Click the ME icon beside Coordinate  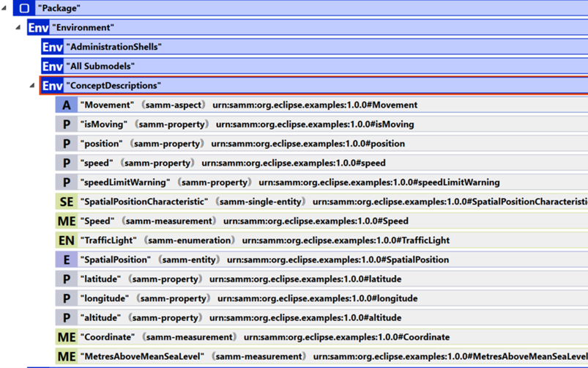click(x=67, y=336)
